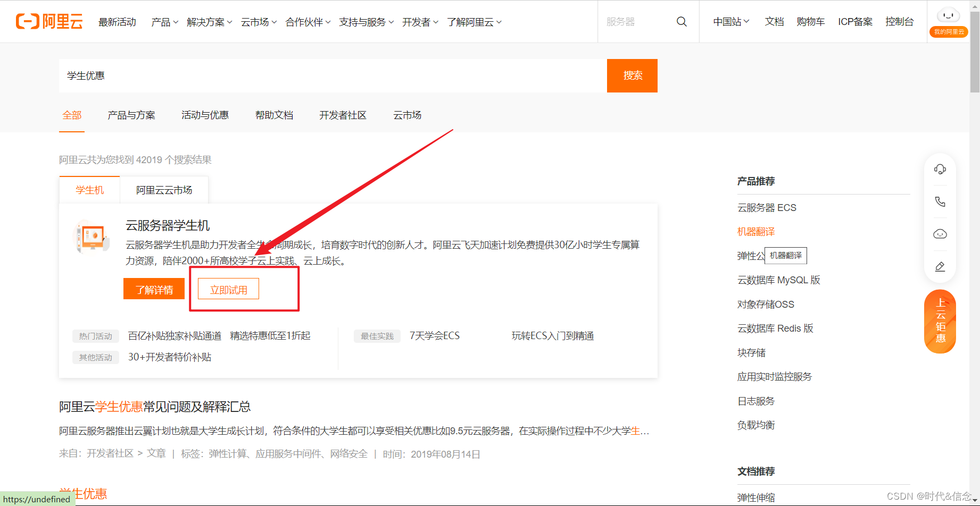Open 块存储 recommendation
980x506 pixels.
click(x=751, y=353)
